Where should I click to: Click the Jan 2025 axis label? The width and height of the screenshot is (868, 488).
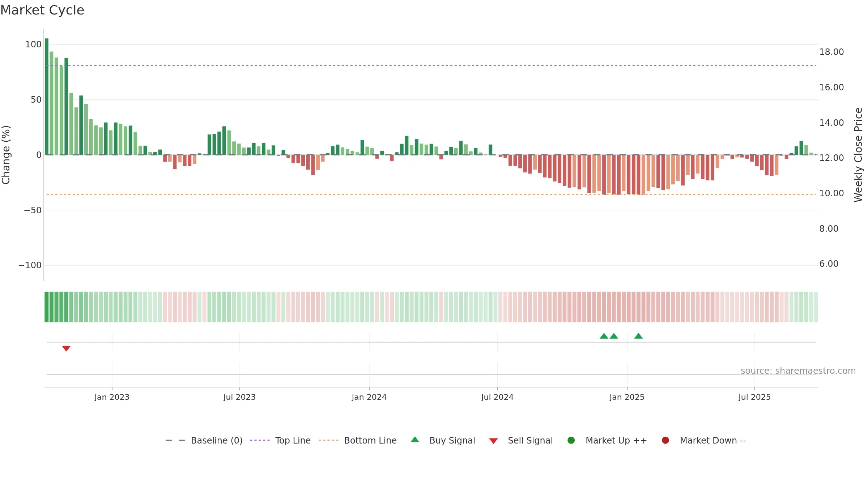pos(627,397)
